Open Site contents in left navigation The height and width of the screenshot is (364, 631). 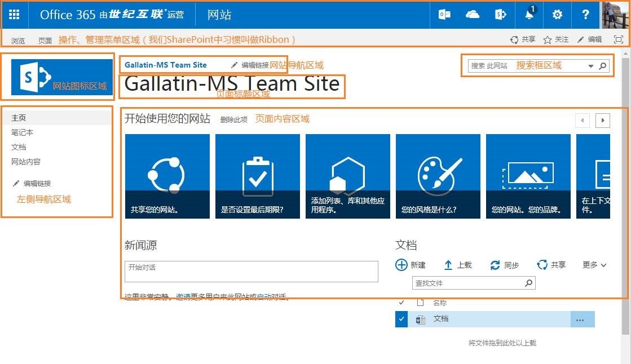[x=26, y=162]
